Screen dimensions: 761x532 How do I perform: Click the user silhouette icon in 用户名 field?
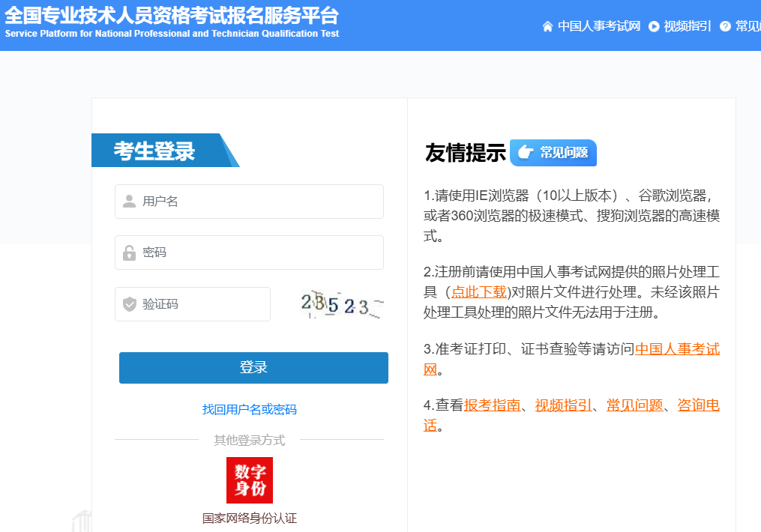129,202
